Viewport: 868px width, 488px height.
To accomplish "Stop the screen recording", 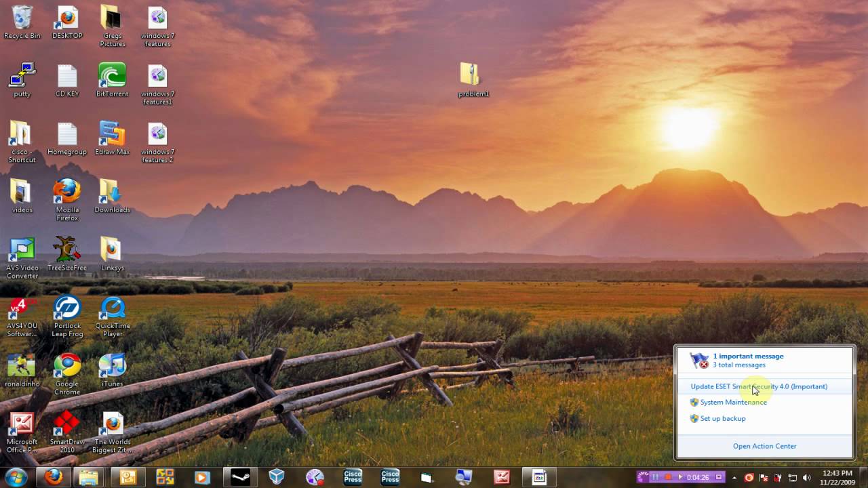I will click(x=668, y=477).
